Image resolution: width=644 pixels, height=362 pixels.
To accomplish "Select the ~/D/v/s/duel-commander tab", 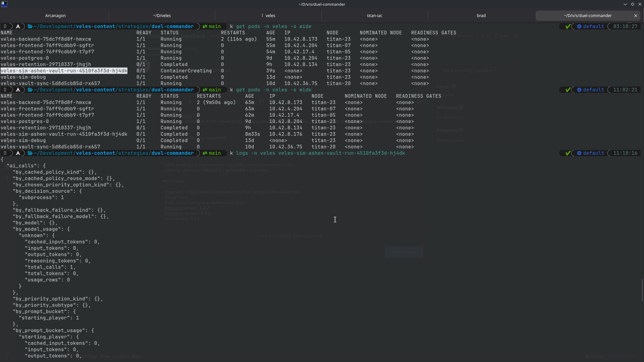I will [x=588, y=16].
